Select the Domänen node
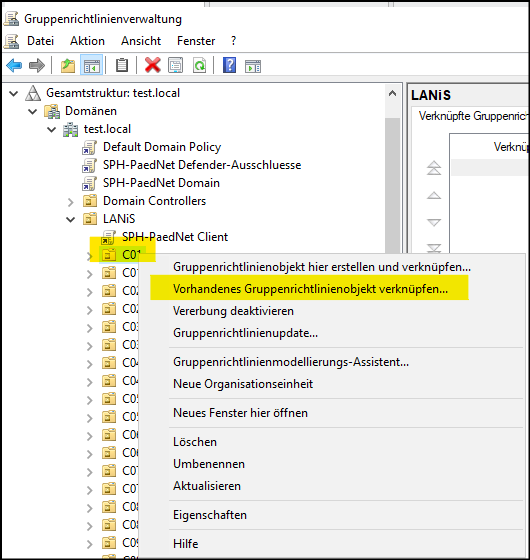530x560 pixels. (x=91, y=111)
